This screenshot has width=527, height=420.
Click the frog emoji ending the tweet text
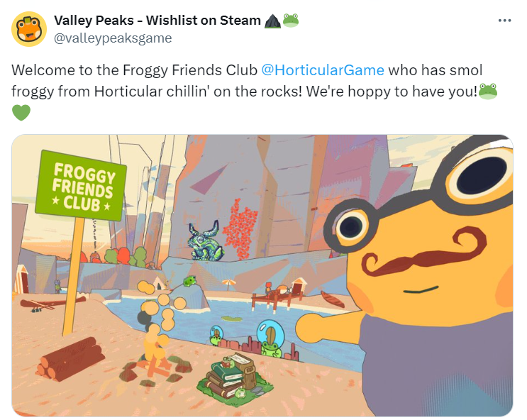click(x=488, y=91)
